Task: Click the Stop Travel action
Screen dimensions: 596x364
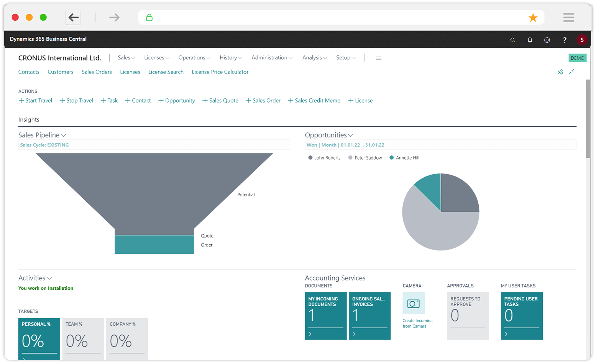Action: coord(76,101)
